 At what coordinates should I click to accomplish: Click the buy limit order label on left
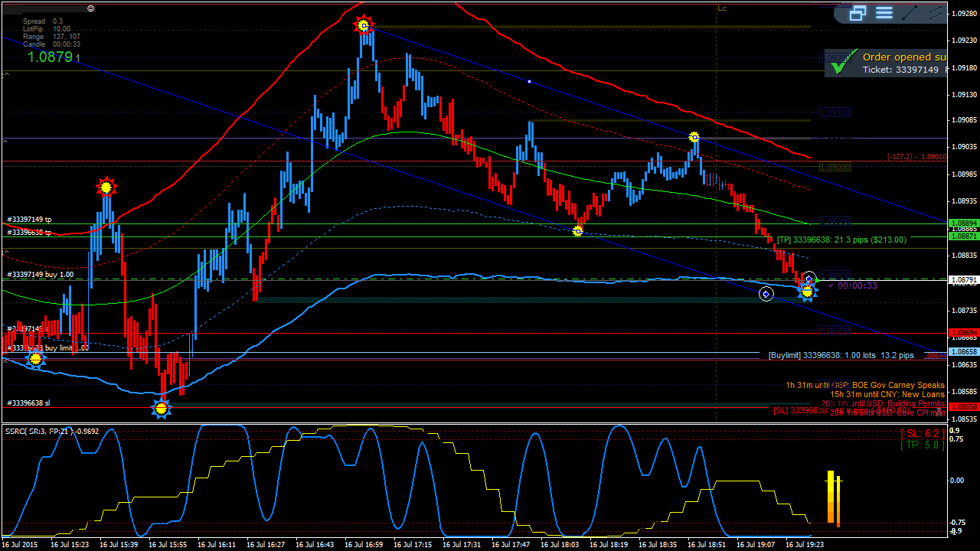[x=47, y=347]
